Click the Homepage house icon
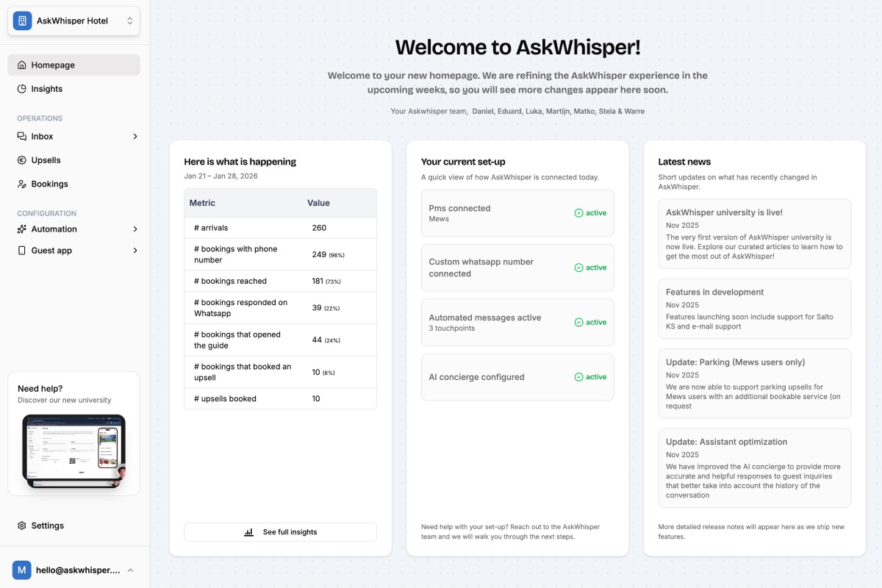 tap(22, 65)
